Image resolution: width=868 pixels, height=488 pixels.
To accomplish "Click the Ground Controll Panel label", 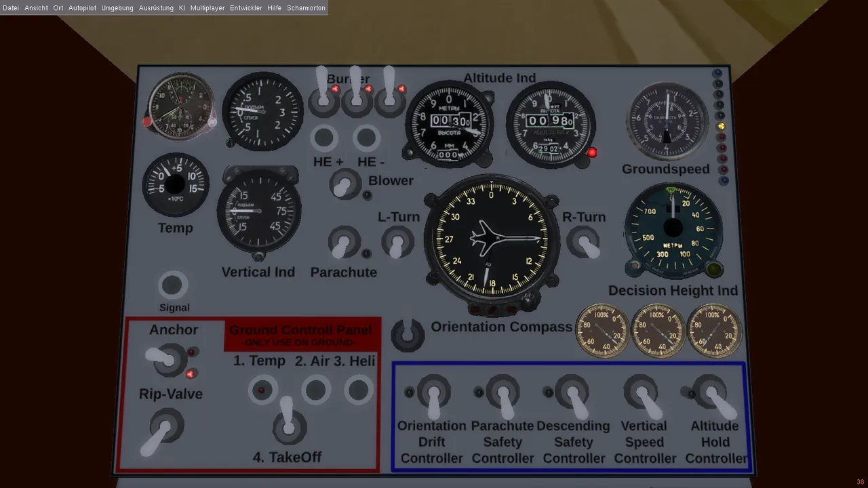I will pos(300,330).
